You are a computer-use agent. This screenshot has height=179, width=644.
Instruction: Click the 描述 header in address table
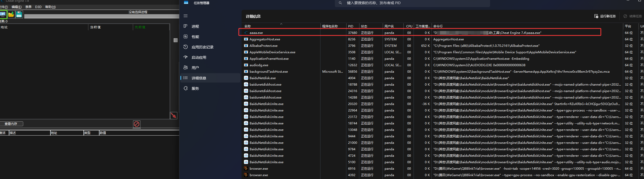click(29, 133)
